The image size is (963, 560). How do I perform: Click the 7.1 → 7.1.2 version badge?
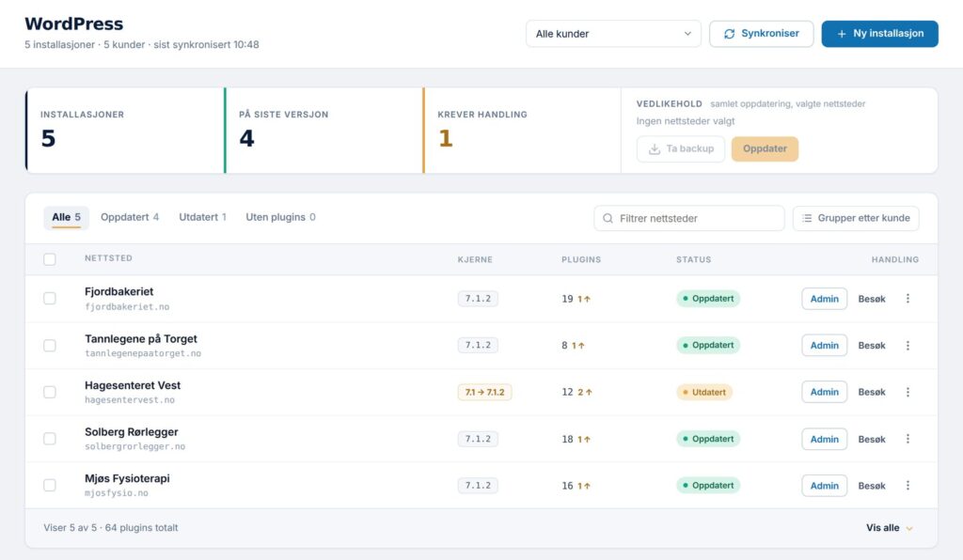tap(484, 392)
